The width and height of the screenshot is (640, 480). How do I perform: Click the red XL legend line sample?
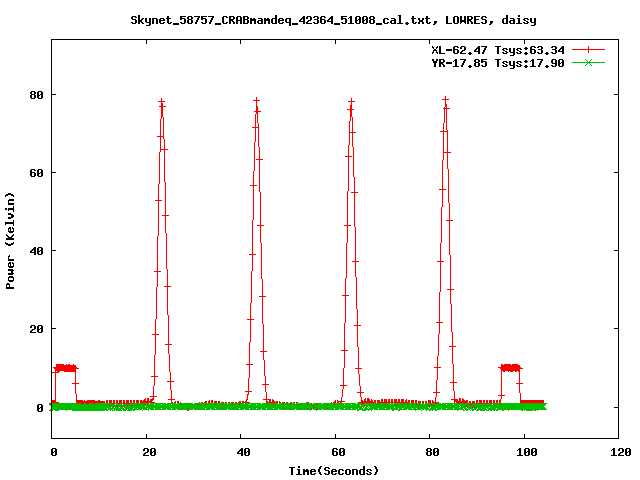point(588,50)
